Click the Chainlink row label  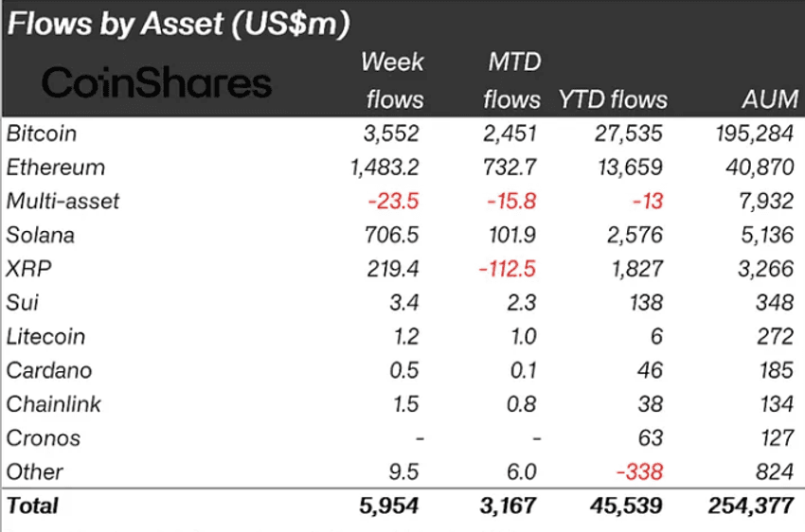pos(54,404)
